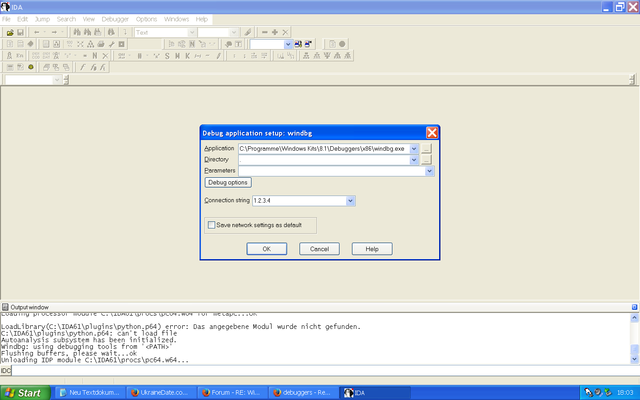This screenshot has height=400, width=640.
Task: Click the Connection string text field
Action: (299, 201)
